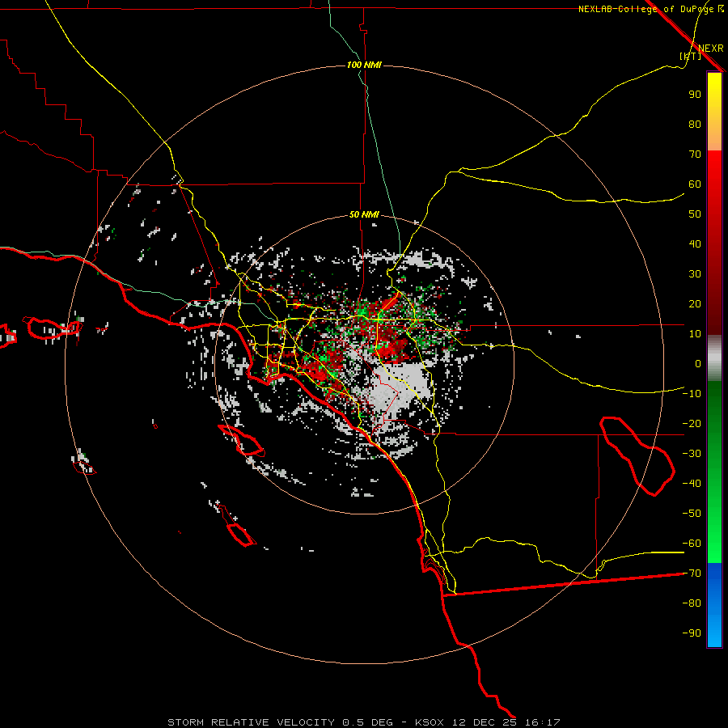Click the yellow top segment of color bar

pyautogui.click(x=714, y=112)
